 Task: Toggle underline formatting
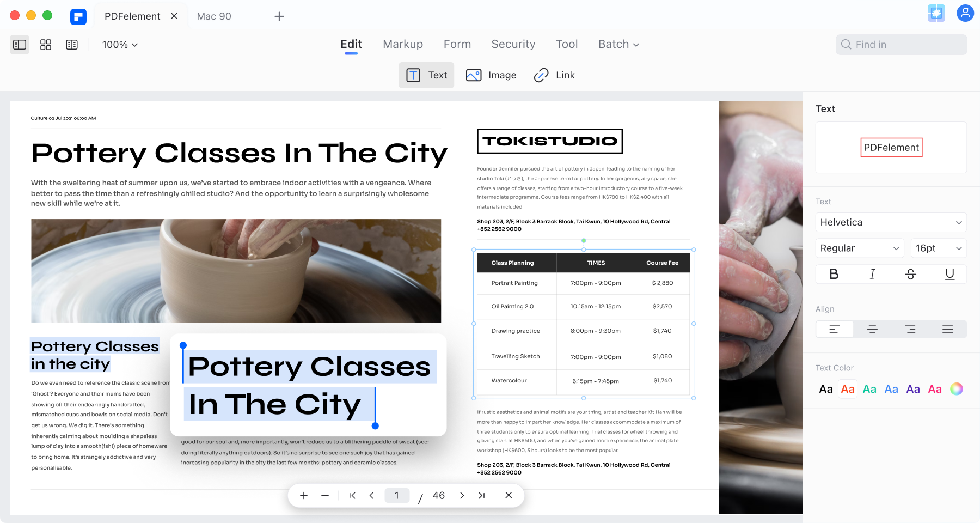(948, 274)
